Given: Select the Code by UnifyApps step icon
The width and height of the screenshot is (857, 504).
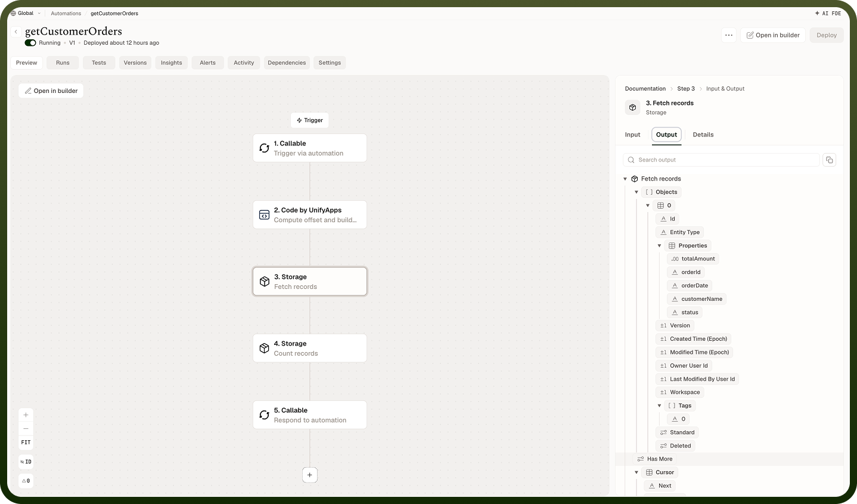Looking at the screenshot, I should [265, 214].
